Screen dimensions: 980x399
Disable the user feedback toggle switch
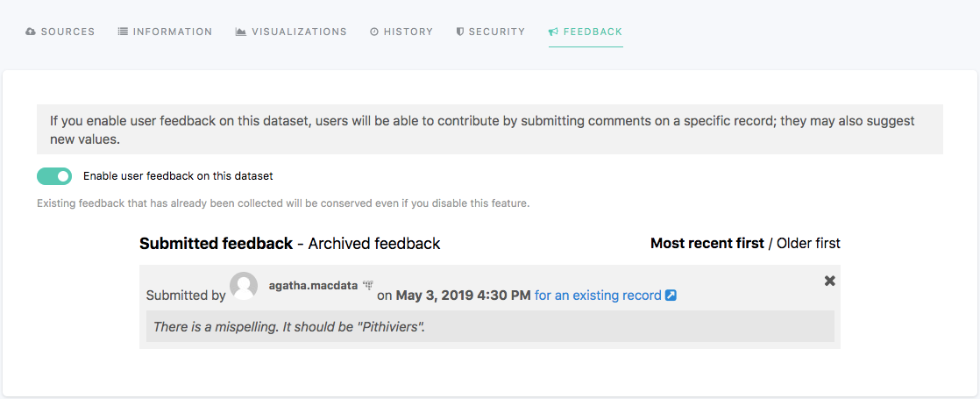tap(54, 176)
